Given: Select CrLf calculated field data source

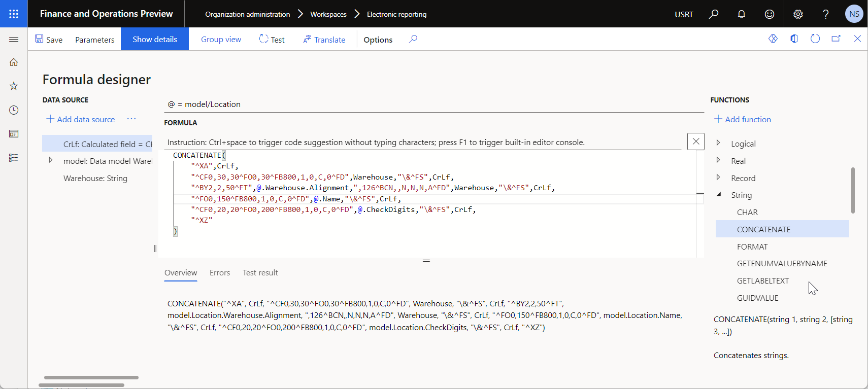Looking at the screenshot, I should [x=97, y=144].
